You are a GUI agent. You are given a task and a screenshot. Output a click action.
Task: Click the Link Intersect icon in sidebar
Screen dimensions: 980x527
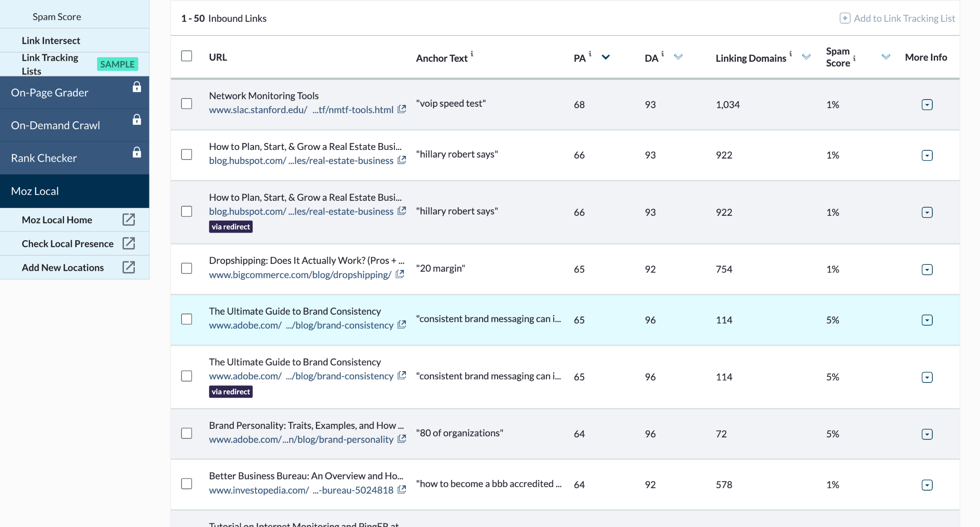51,40
